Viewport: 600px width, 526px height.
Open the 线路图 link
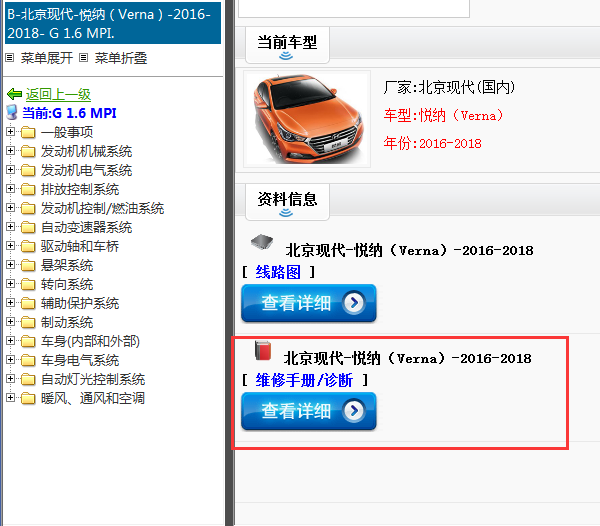(278, 272)
